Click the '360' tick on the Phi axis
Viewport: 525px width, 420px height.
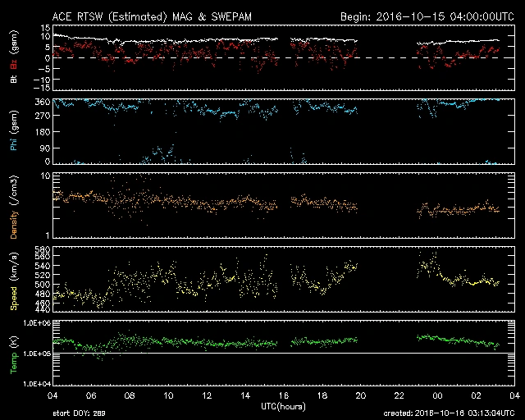pos(43,102)
